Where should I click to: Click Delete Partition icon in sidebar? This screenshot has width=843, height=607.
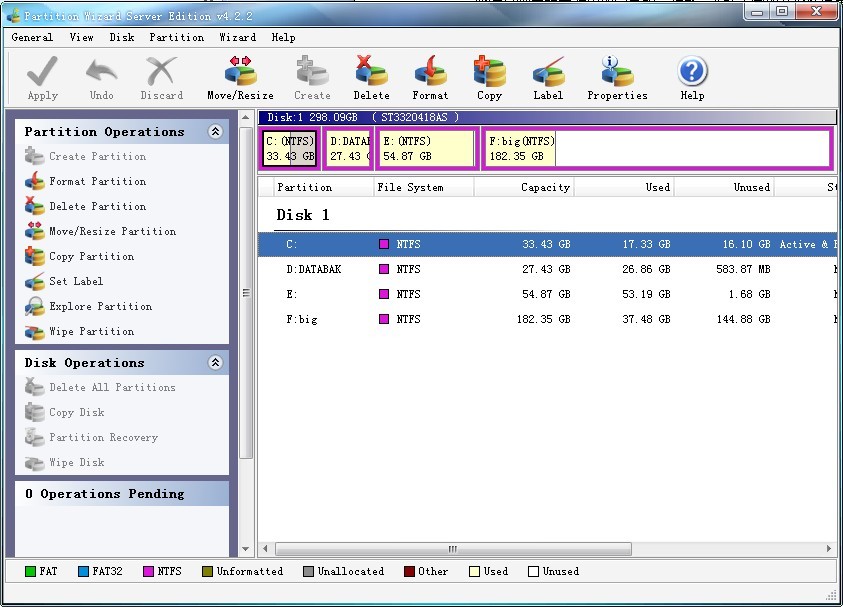click(34, 206)
